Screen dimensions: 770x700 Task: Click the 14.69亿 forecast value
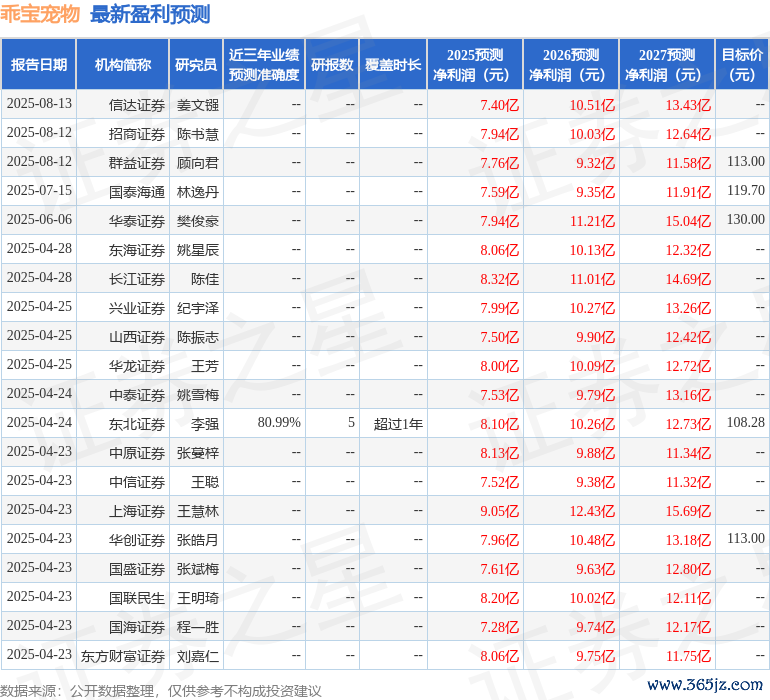click(688, 279)
